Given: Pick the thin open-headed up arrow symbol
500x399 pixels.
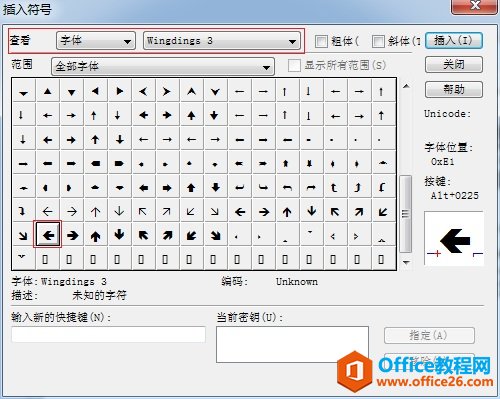Looking at the screenshot, I should pyautogui.click(x=95, y=211).
